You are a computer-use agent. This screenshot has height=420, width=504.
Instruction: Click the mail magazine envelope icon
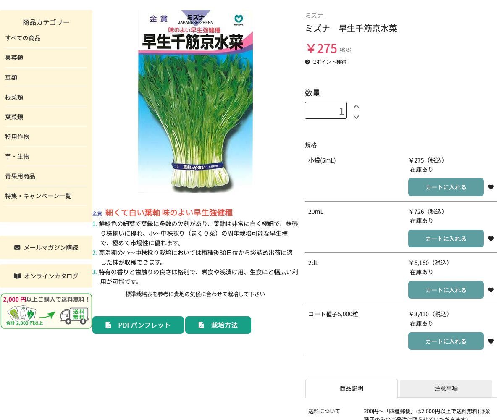17,247
